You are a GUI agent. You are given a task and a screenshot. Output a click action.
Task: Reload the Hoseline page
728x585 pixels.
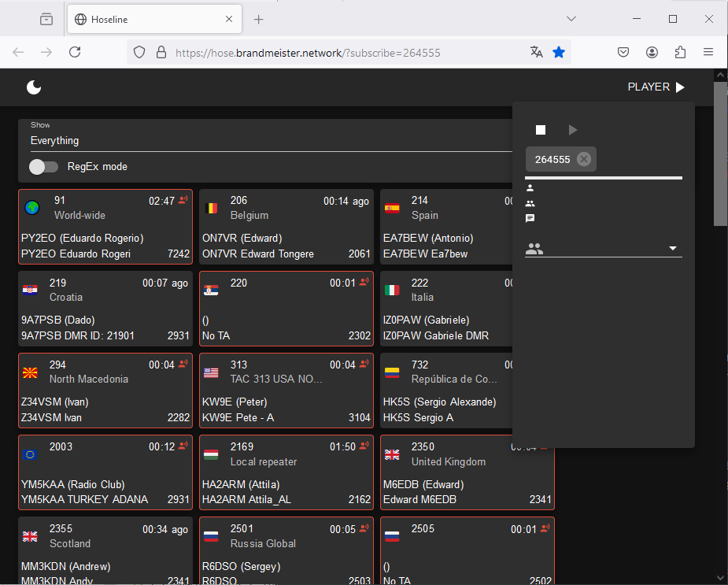(x=75, y=52)
